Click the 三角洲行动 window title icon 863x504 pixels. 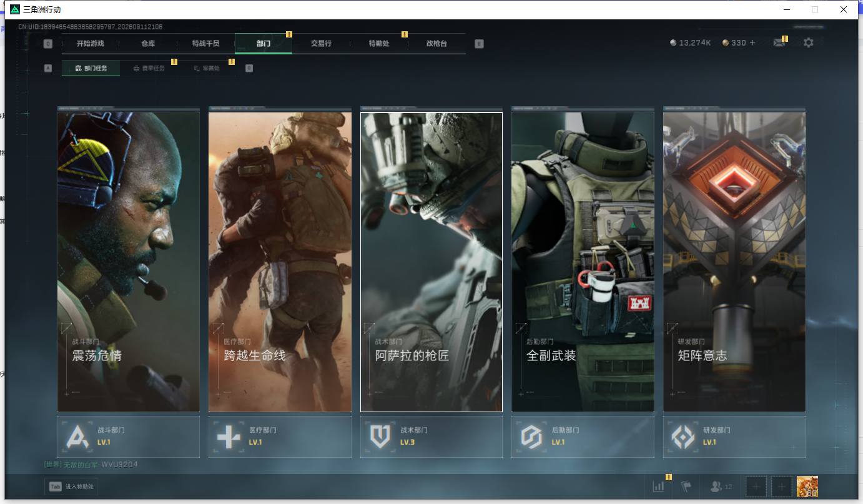pos(15,9)
